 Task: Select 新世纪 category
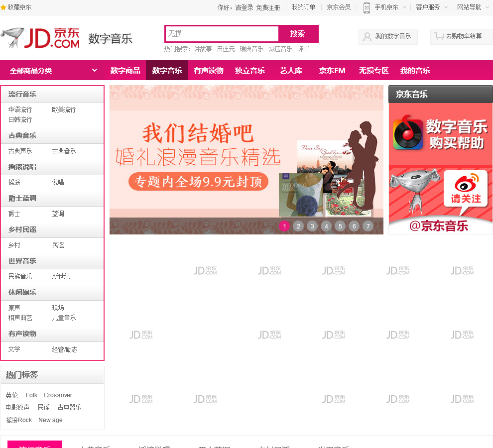61,277
